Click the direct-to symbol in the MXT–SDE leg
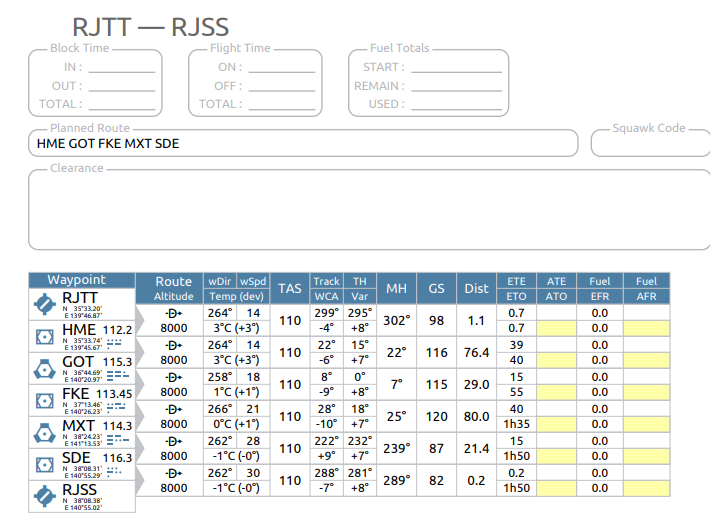The height and width of the screenshot is (523, 710). (173, 441)
